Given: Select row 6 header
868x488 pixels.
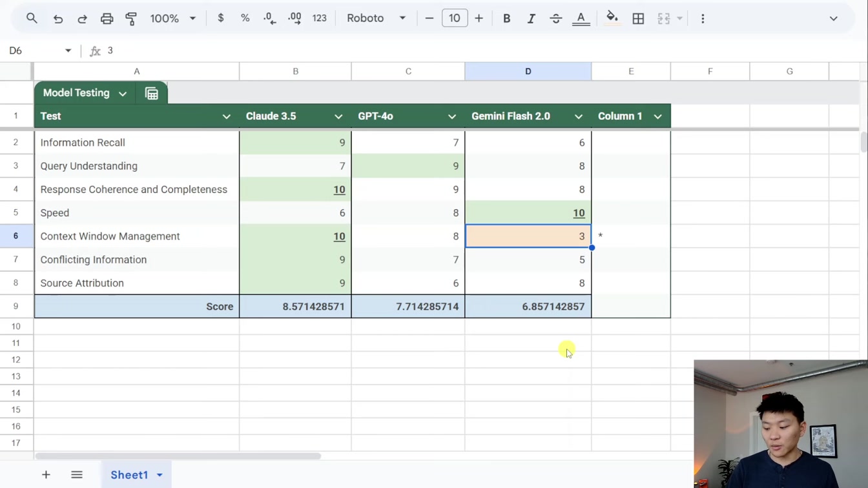Looking at the screenshot, I should (16, 236).
